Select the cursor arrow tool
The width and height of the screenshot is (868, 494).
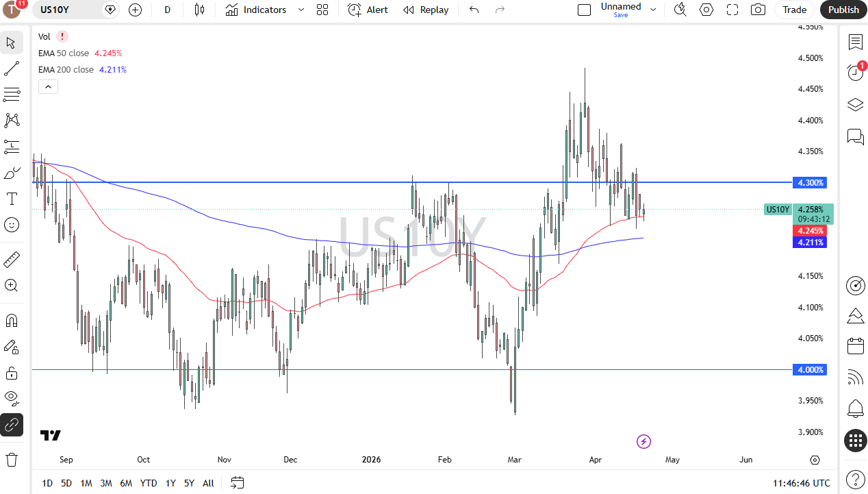click(x=12, y=42)
